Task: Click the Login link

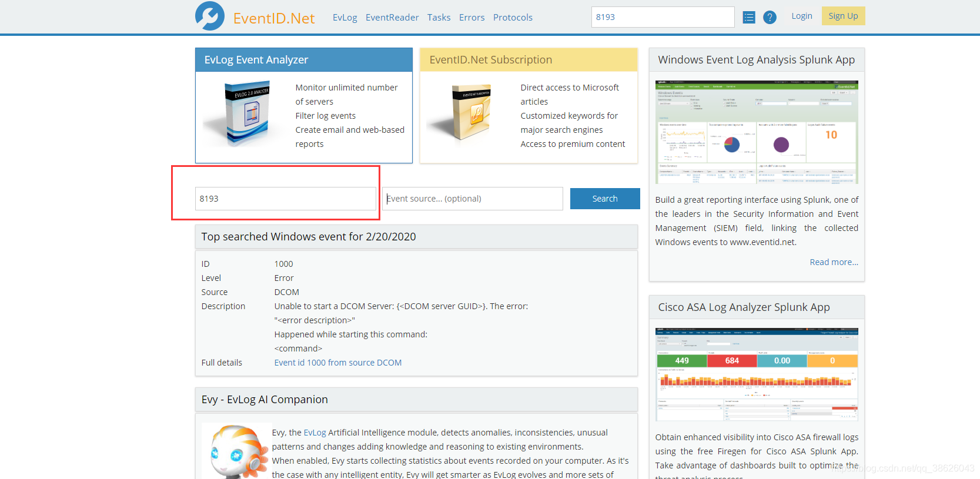Action: 801,16
